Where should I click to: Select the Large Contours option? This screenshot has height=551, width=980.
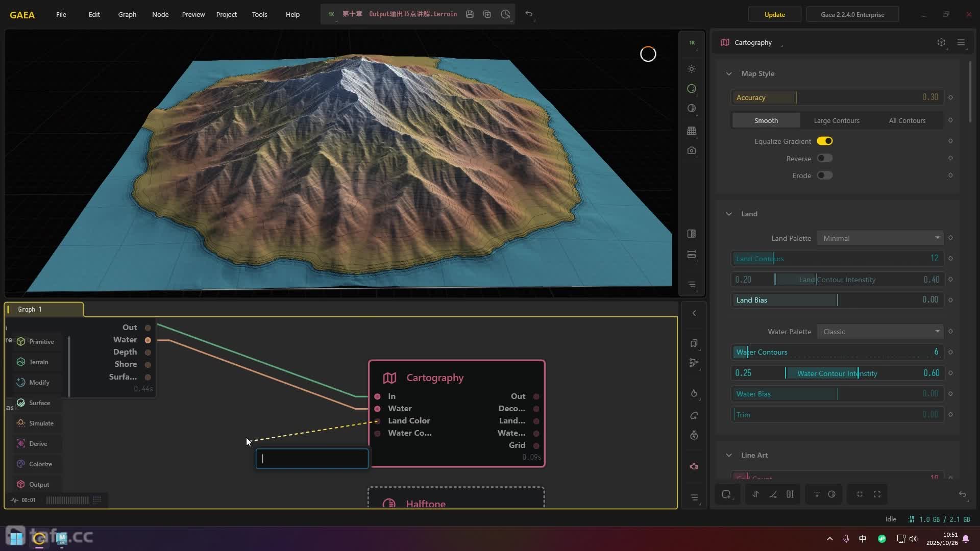click(x=836, y=120)
